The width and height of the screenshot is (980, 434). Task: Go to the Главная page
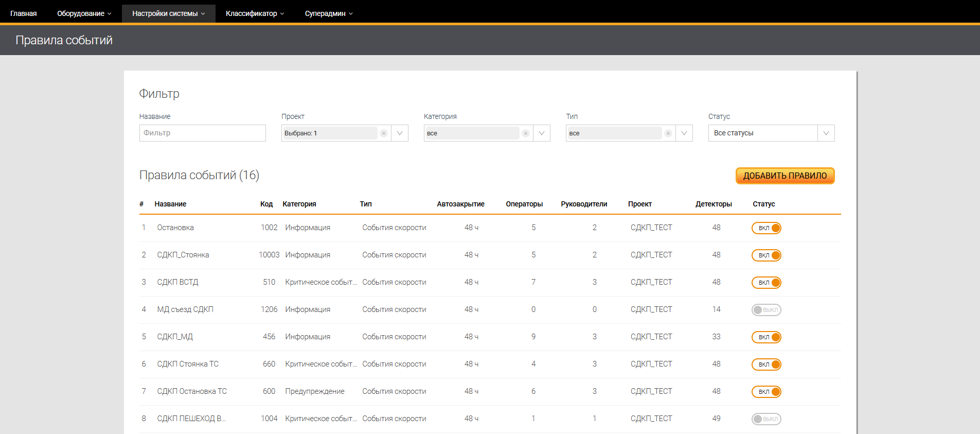point(24,13)
